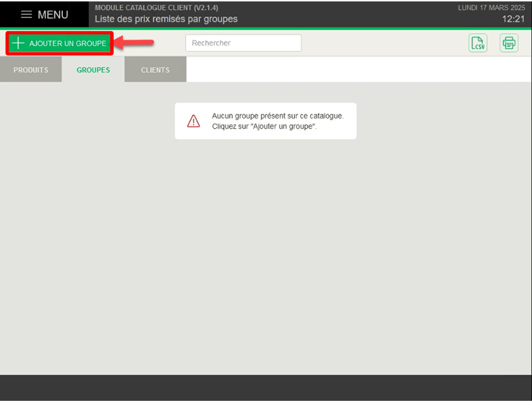Viewport: 532px width, 402px height.
Task: Click the 'Aucun groupe présent' message box
Action: click(265, 121)
